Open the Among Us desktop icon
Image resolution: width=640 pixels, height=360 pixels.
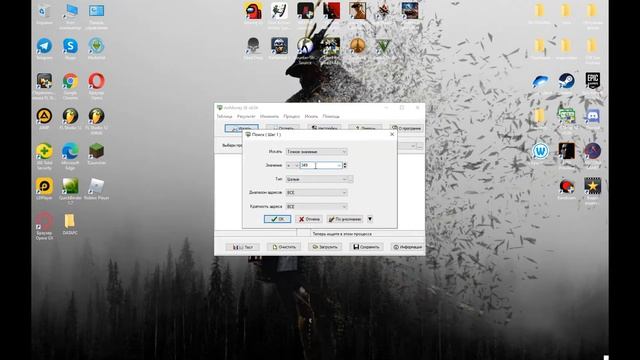pos(253,11)
